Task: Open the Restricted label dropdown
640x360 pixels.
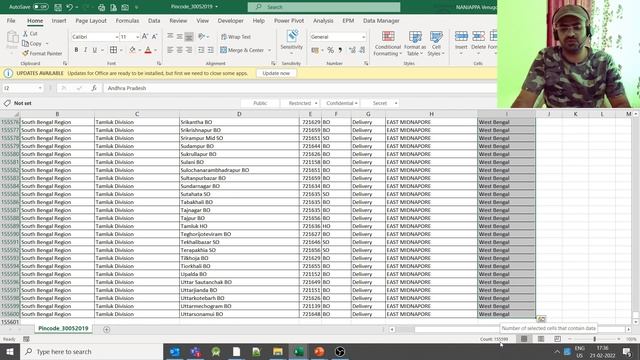Action: [x=316, y=103]
